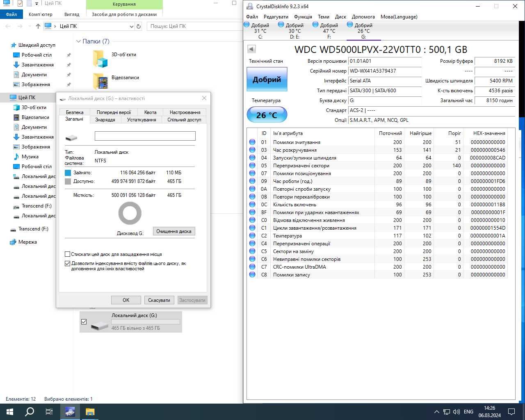Click the disk usage donut chart
The width and height of the screenshot is (525, 420).
tap(130, 213)
